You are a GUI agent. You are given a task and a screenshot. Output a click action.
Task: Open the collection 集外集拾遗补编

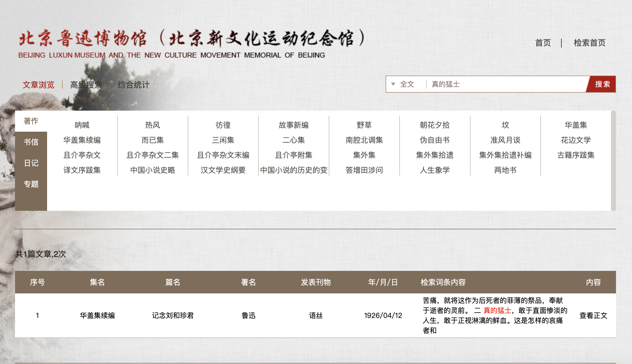(x=505, y=155)
